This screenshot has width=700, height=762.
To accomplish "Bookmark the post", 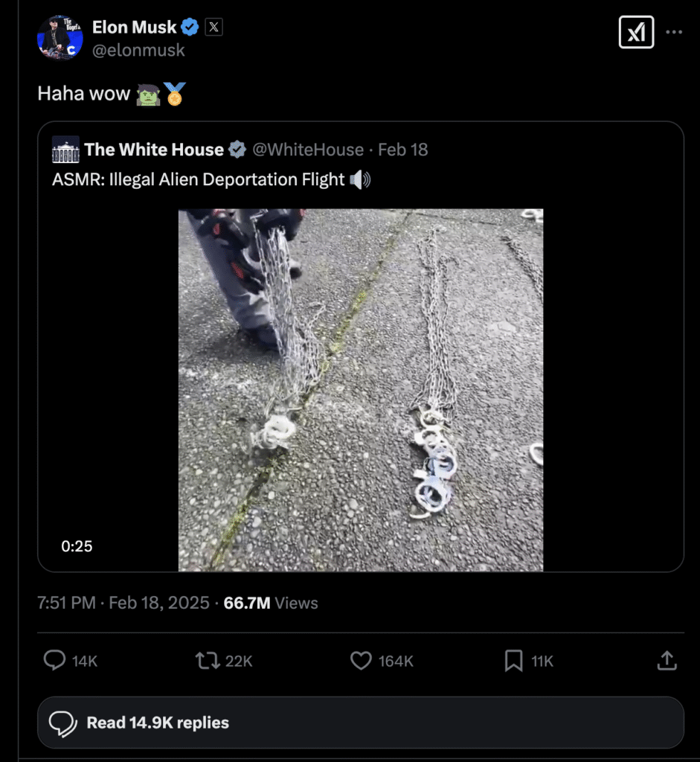I will (x=513, y=661).
